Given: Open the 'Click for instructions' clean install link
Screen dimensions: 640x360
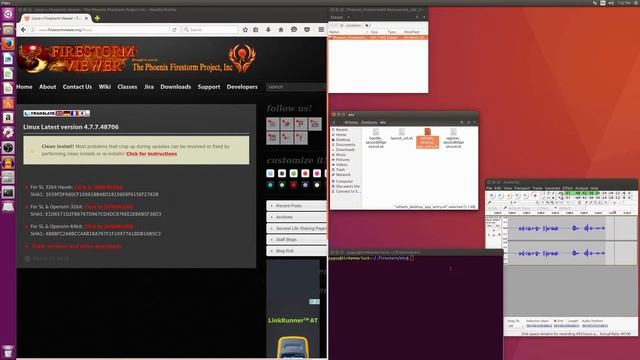Looking at the screenshot, I should 151,154.
